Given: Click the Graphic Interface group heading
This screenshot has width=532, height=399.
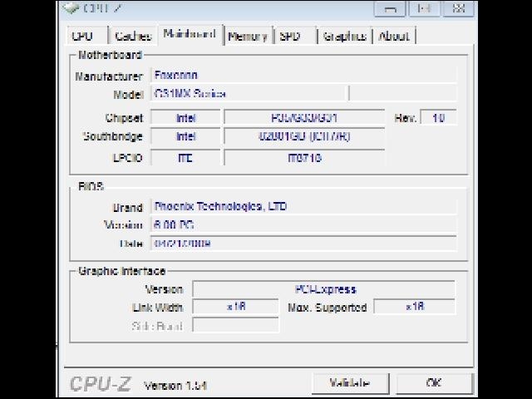Looking at the screenshot, I should point(122,271).
